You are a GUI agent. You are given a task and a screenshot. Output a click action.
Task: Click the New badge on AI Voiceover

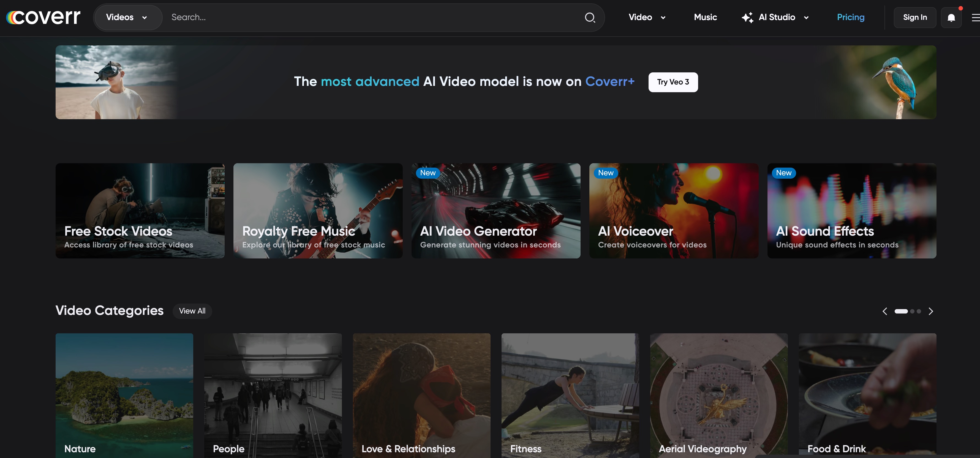point(606,173)
